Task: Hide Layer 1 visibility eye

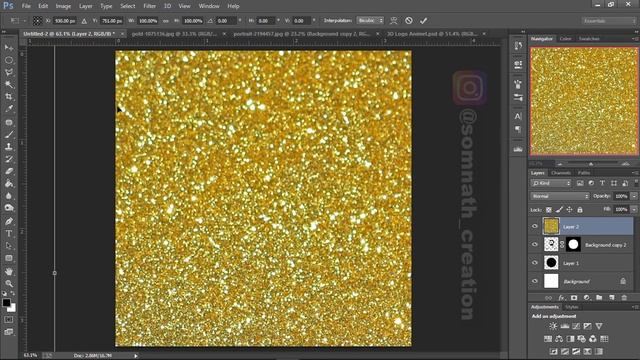Action: coord(535,263)
